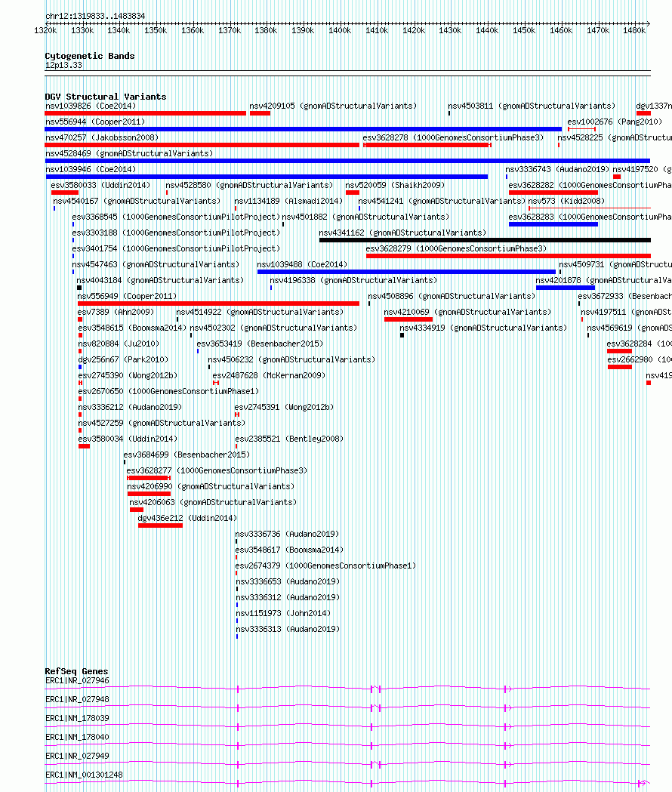Click esv3401754 pilot project variant label
The image size is (672, 792).
point(176,248)
